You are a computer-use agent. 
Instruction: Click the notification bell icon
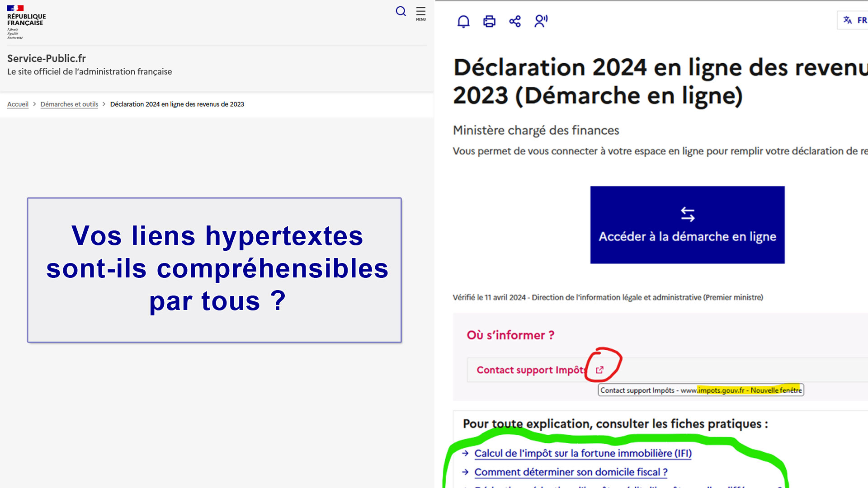(463, 21)
